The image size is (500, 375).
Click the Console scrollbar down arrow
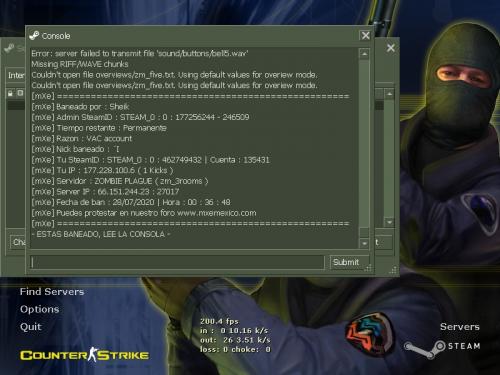[x=364, y=243]
